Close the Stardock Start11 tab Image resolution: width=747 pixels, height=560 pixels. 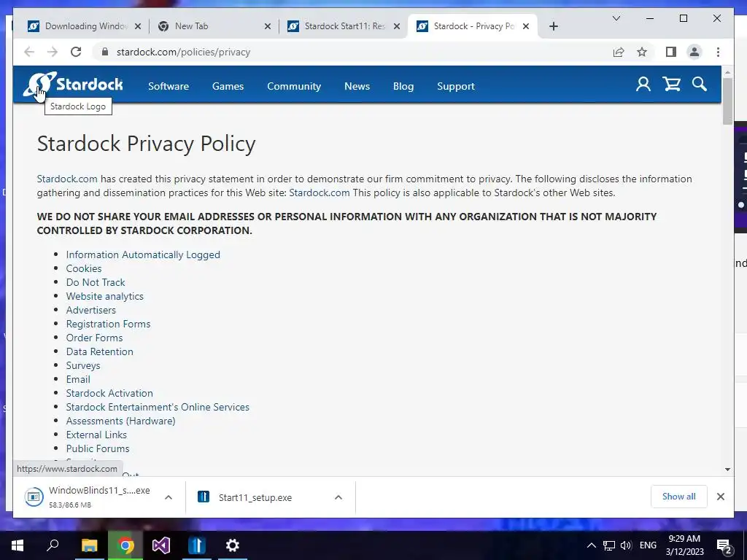pos(396,26)
